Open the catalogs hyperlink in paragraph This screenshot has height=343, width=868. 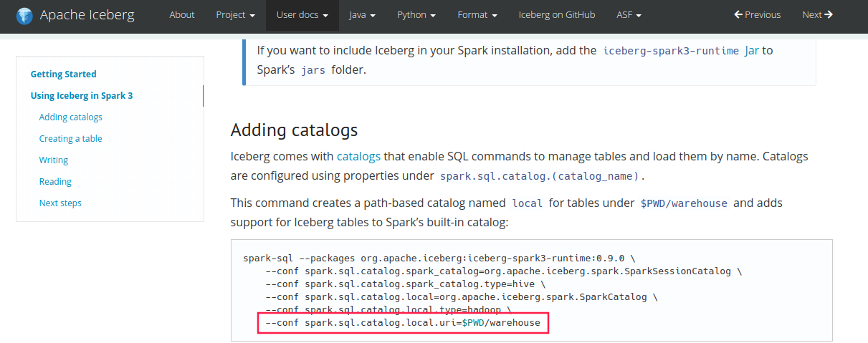click(x=358, y=155)
